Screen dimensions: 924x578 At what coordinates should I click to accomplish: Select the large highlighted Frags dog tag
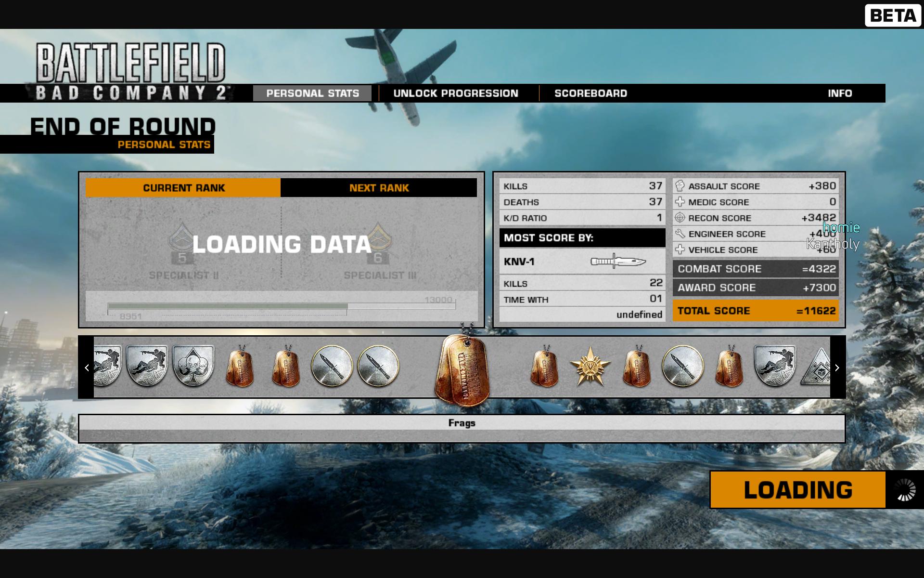point(462,367)
